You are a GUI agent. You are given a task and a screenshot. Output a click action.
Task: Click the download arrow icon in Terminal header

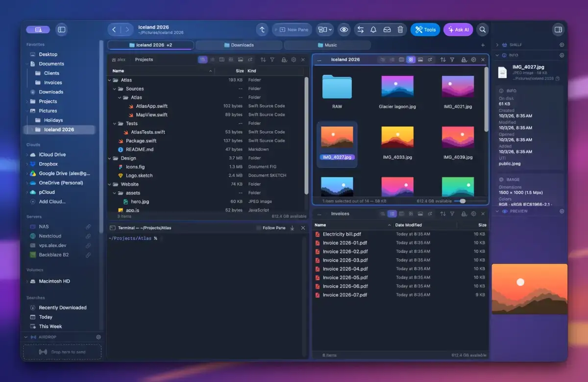pos(292,228)
